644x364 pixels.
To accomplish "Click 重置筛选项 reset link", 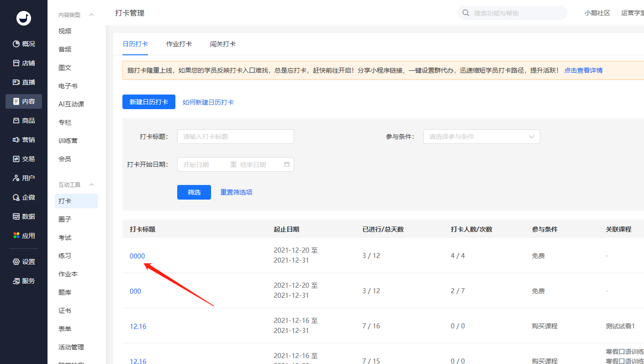I will point(236,192).
